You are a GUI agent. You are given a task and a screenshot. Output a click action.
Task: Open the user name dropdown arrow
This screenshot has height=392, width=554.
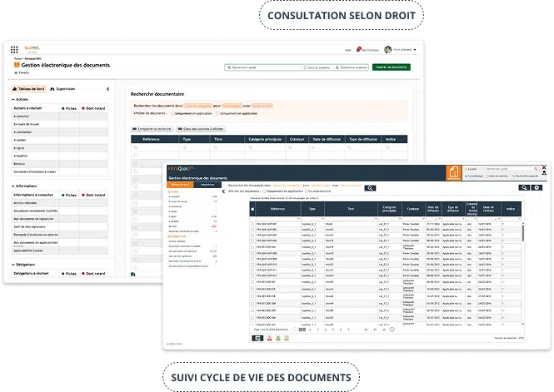point(415,50)
